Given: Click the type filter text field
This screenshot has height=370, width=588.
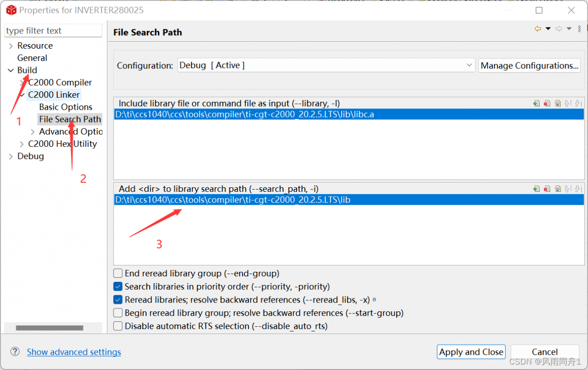Looking at the screenshot, I should coord(53,31).
